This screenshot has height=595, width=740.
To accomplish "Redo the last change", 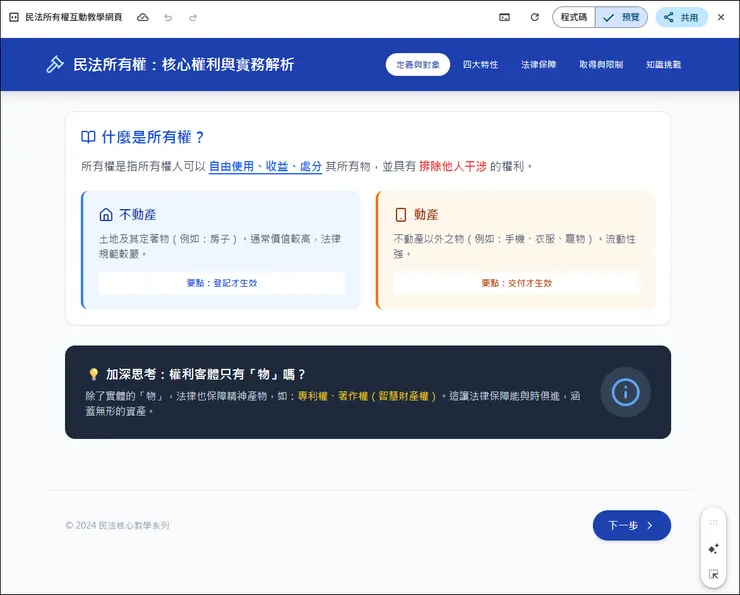I will click(x=193, y=18).
